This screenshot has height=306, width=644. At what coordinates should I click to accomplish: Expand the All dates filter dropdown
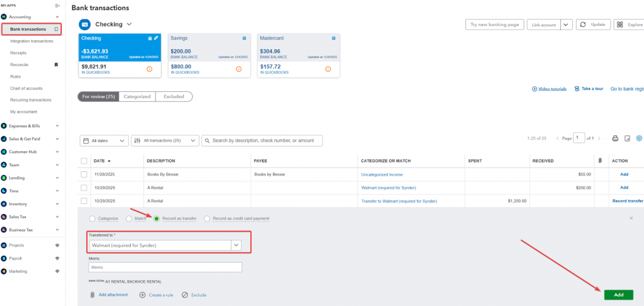(x=104, y=140)
